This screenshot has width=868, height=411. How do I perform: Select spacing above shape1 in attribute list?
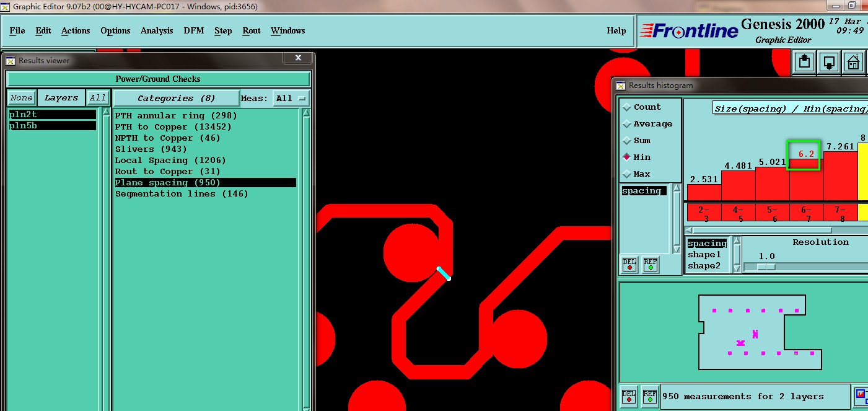point(707,244)
